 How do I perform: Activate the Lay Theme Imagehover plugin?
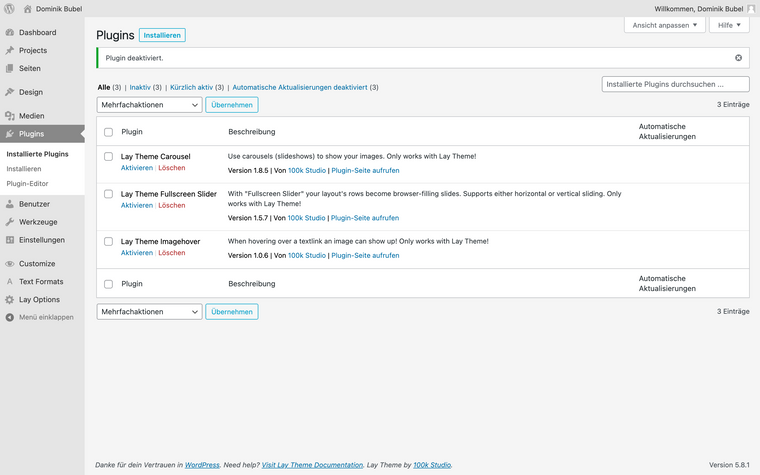point(137,253)
